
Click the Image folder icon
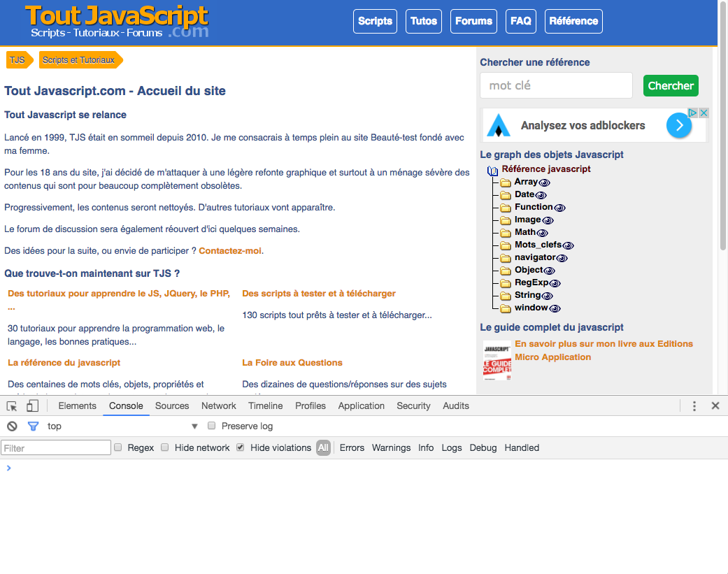pyautogui.click(x=506, y=220)
